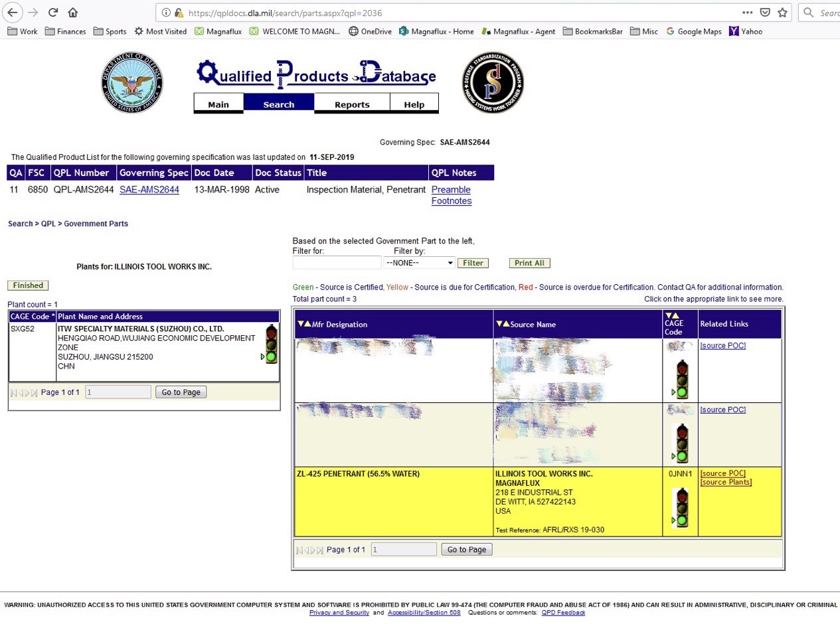This screenshot has width=840, height=624.
Task: Open the Finances bookmarks folder
Action: 65,31
